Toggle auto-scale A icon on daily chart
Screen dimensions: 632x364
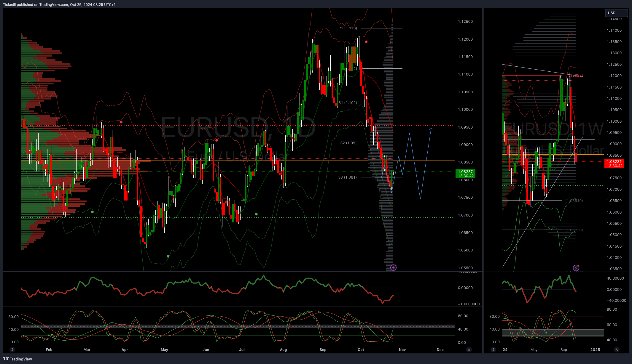coord(469,349)
